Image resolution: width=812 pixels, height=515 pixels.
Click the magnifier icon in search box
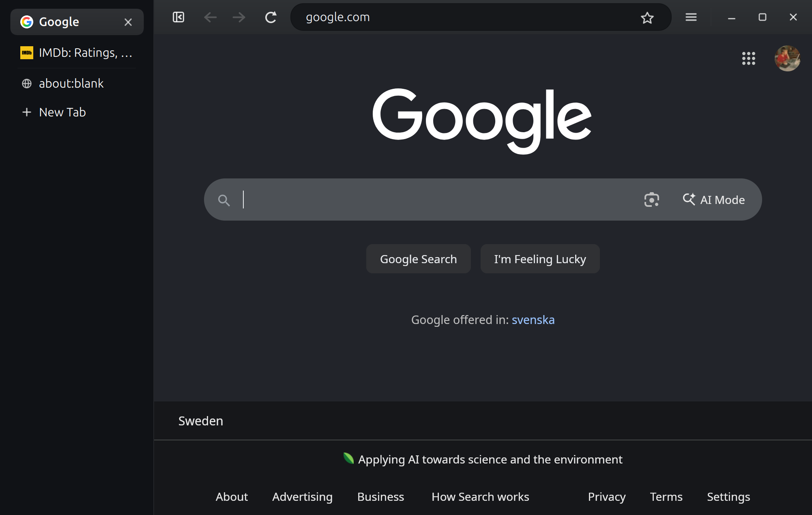(x=224, y=200)
